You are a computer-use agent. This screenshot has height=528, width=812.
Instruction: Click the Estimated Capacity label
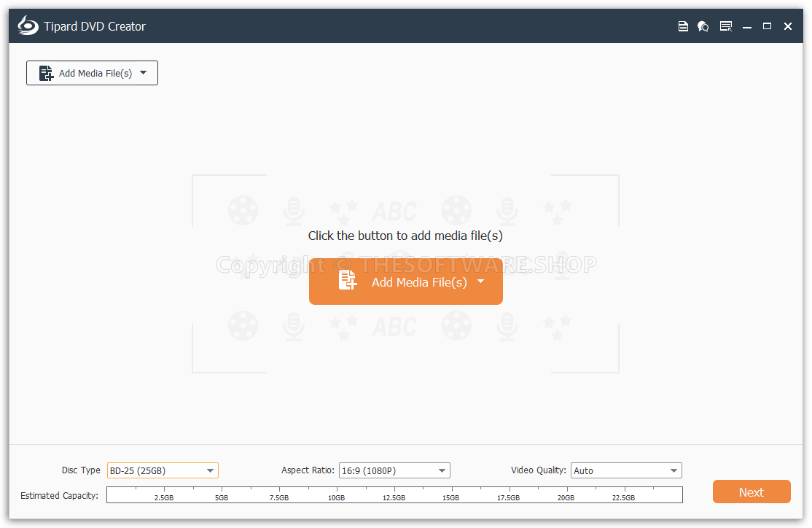pyautogui.click(x=59, y=495)
